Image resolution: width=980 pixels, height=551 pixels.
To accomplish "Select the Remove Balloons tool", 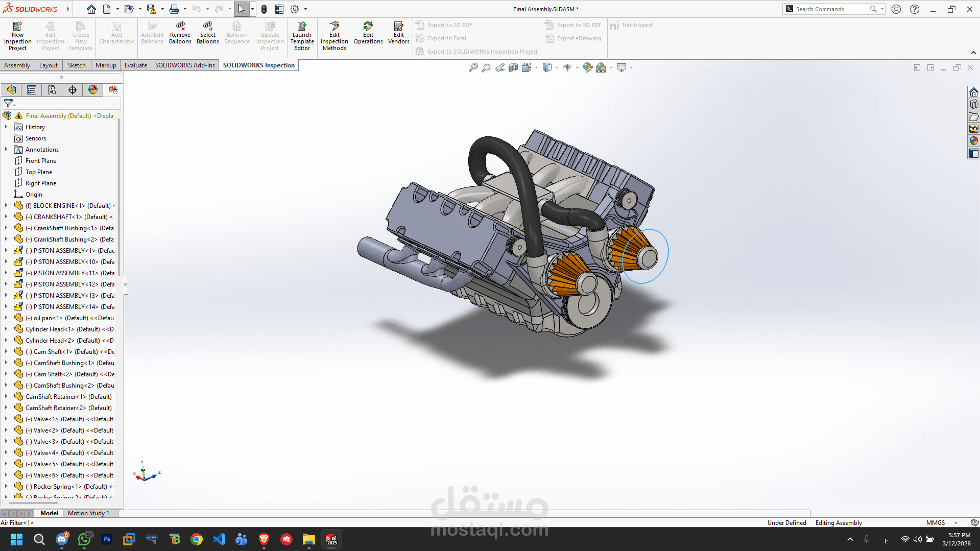I will click(180, 33).
